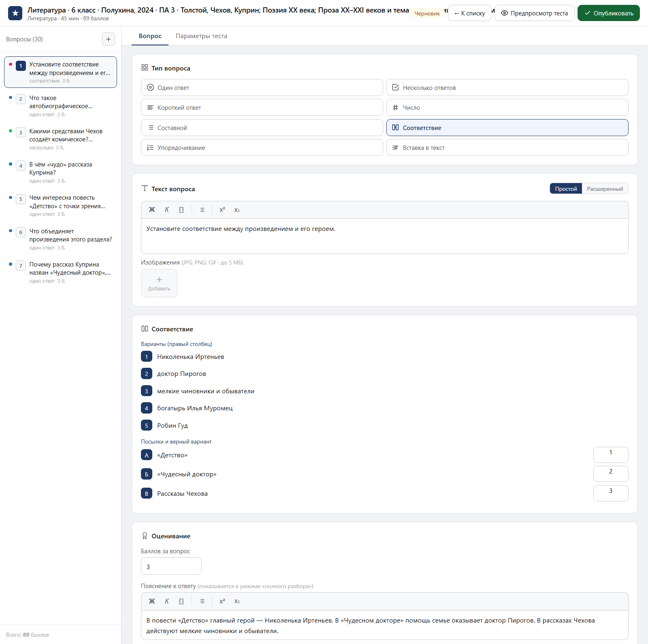Select «Упорядочивание» question type

tap(262, 147)
